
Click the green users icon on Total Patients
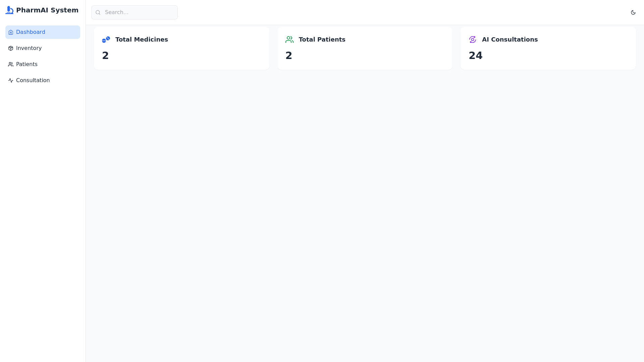(289, 40)
